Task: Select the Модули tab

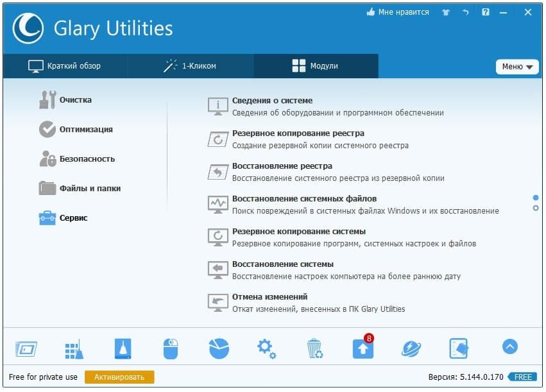Action: coord(316,66)
